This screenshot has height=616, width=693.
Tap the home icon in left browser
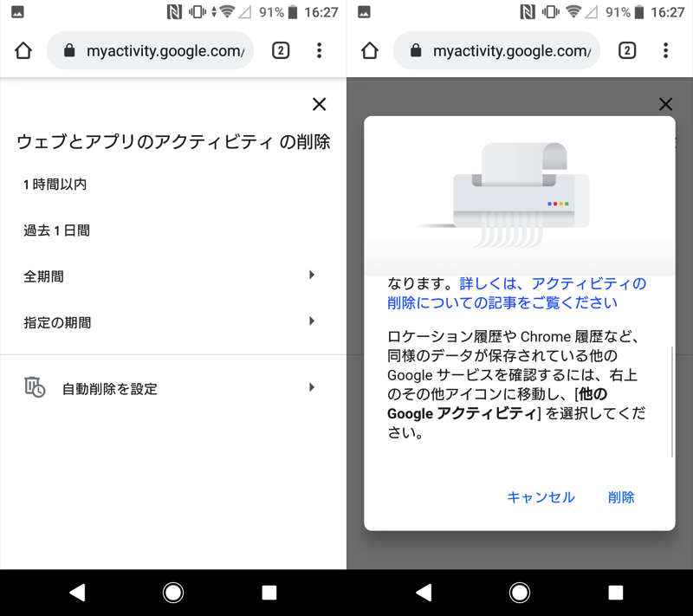23,51
